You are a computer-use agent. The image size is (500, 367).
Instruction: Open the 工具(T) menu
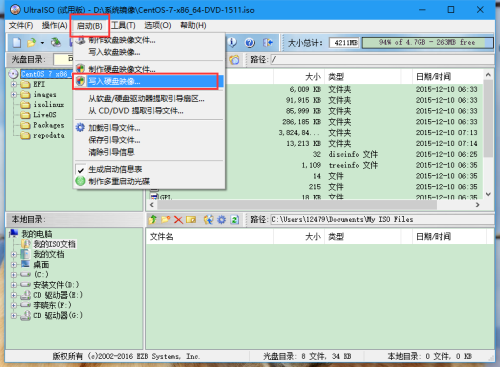pos(123,26)
